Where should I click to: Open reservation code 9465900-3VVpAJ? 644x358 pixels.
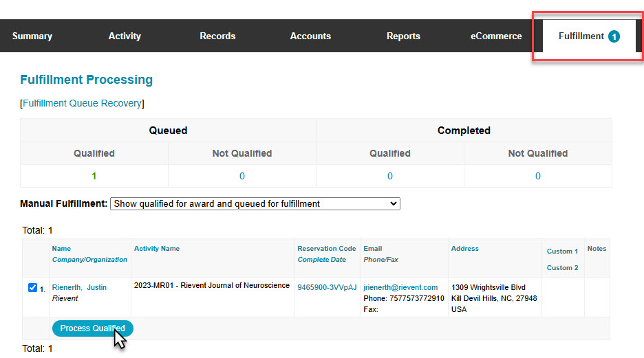pos(327,287)
